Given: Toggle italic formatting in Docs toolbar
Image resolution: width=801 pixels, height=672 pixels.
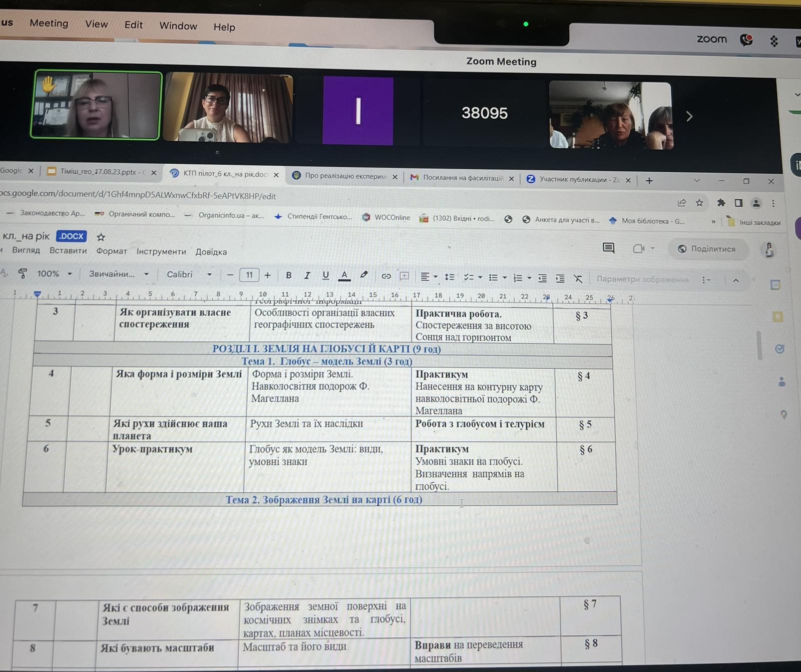Looking at the screenshot, I should [307, 275].
